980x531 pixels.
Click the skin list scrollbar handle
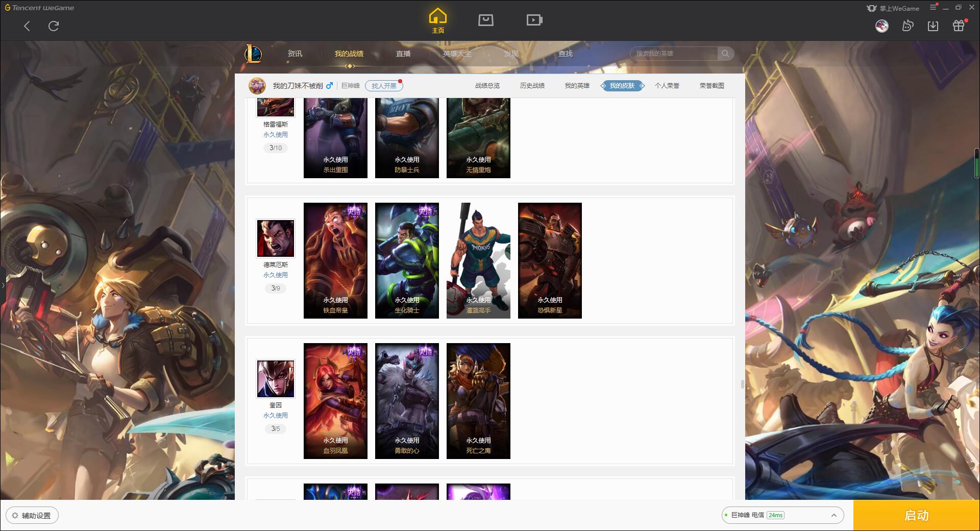click(x=742, y=384)
